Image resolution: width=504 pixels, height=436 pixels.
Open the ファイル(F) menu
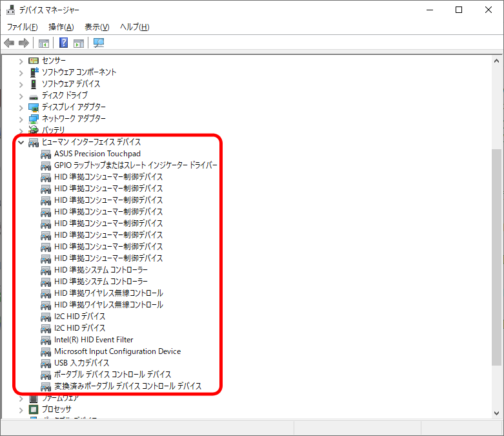pos(22,27)
